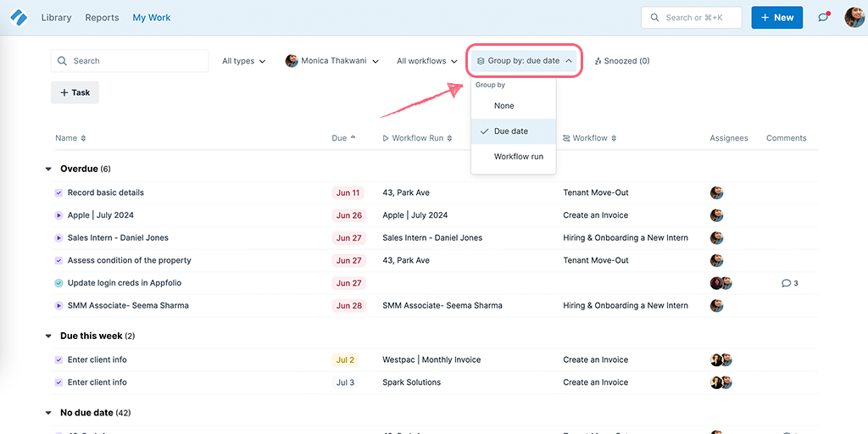Image resolution: width=868 pixels, height=434 pixels.
Task: Open the Monica Thakwani assignee dropdown
Action: [332, 61]
